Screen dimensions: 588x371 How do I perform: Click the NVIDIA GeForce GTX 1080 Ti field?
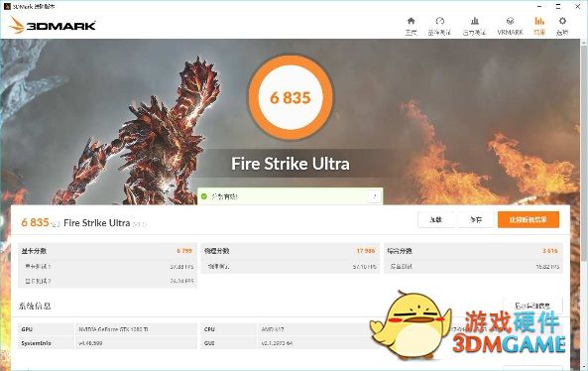(x=136, y=329)
